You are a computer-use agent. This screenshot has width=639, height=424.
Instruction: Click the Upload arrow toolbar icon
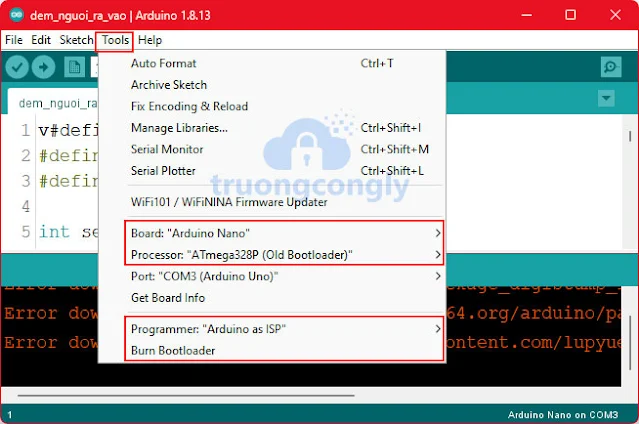[44, 67]
